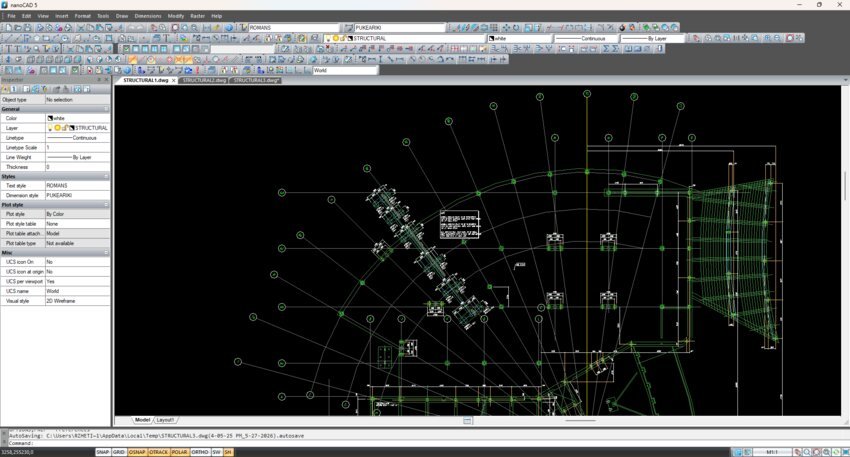
Task: Click the M1:1 scale field in status bar
Action: click(x=772, y=452)
